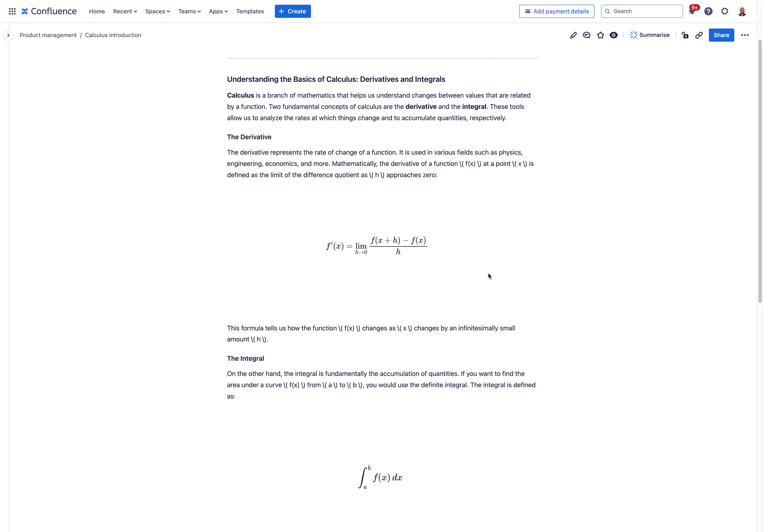This screenshot has width=763, height=532.
Task: Open More options ellipsis menu
Action: pyautogui.click(x=745, y=35)
